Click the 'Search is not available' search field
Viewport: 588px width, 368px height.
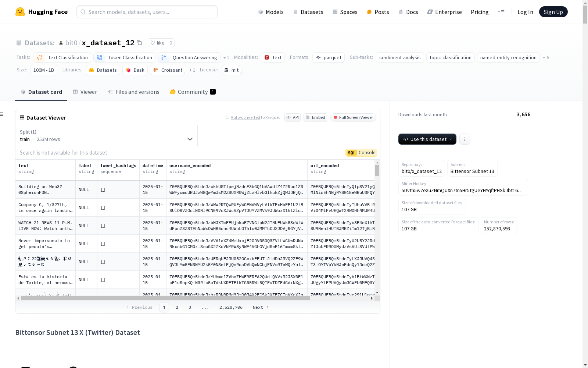click(180, 153)
